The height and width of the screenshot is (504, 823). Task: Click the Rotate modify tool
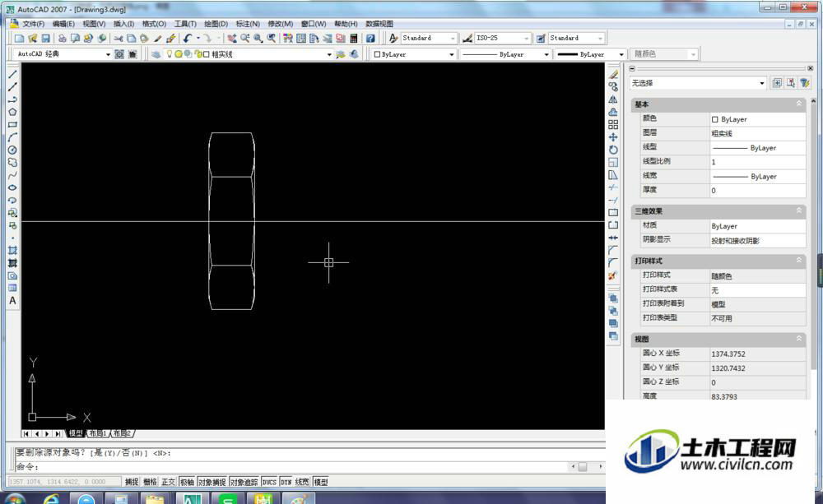(613, 150)
